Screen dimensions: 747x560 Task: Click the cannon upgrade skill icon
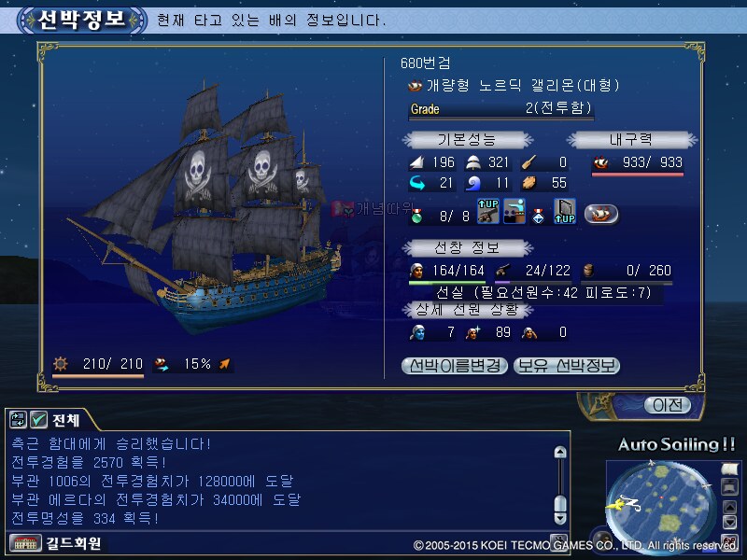pyautogui.click(x=488, y=212)
